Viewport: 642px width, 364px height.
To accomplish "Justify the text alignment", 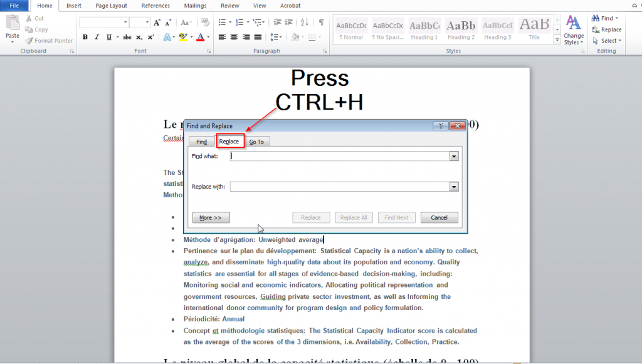I will coord(258,37).
